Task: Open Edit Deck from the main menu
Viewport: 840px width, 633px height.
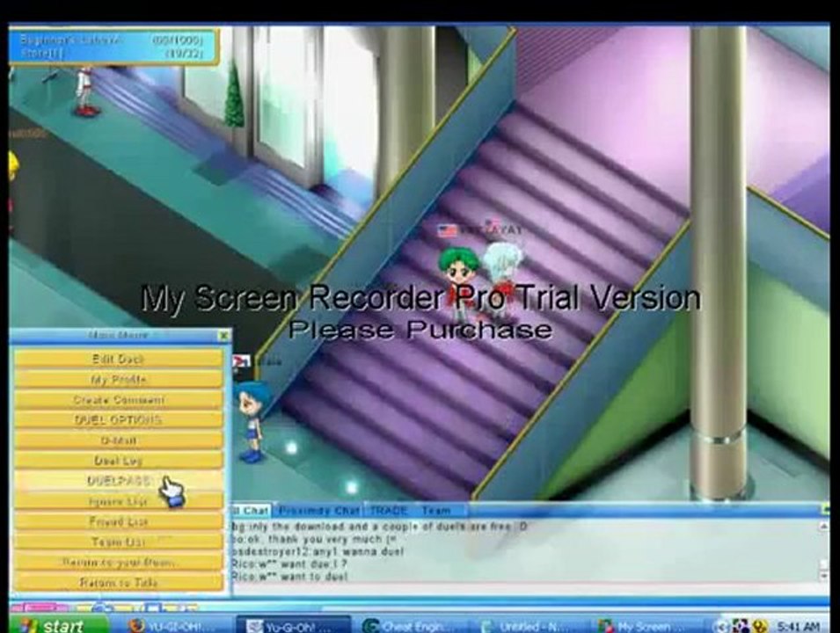Action: coord(119,359)
